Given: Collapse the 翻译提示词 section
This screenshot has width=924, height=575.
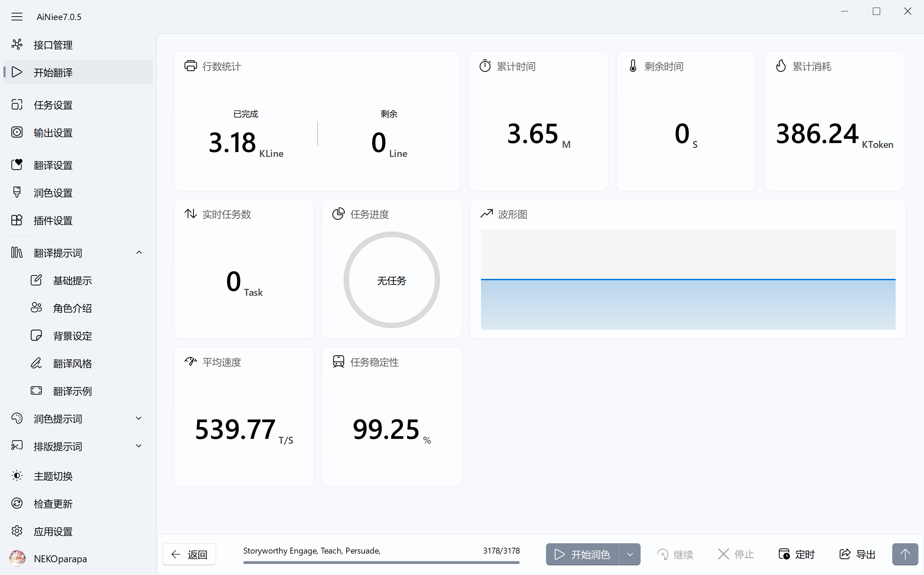Looking at the screenshot, I should coord(139,253).
